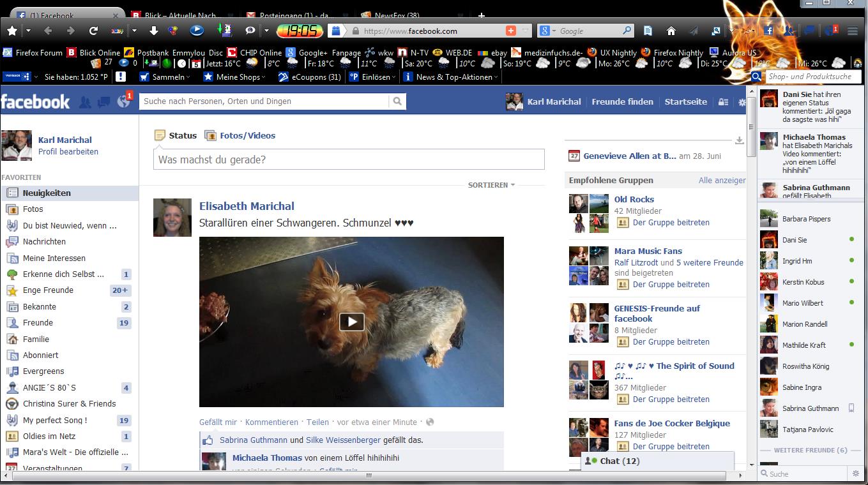The height and width of the screenshot is (485, 868).
Task: Click the Home icon in the navigation bar
Action: (671, 31)
